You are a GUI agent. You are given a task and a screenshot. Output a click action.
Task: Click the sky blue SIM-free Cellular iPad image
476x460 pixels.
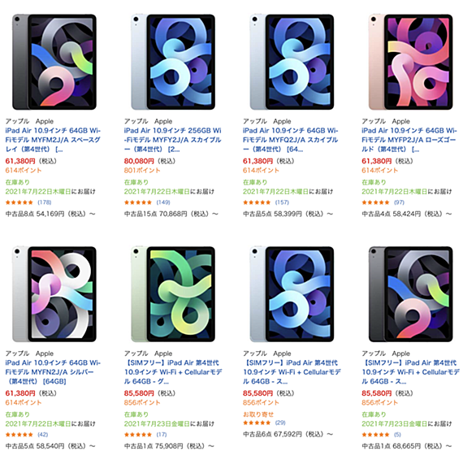pos(292,294)
